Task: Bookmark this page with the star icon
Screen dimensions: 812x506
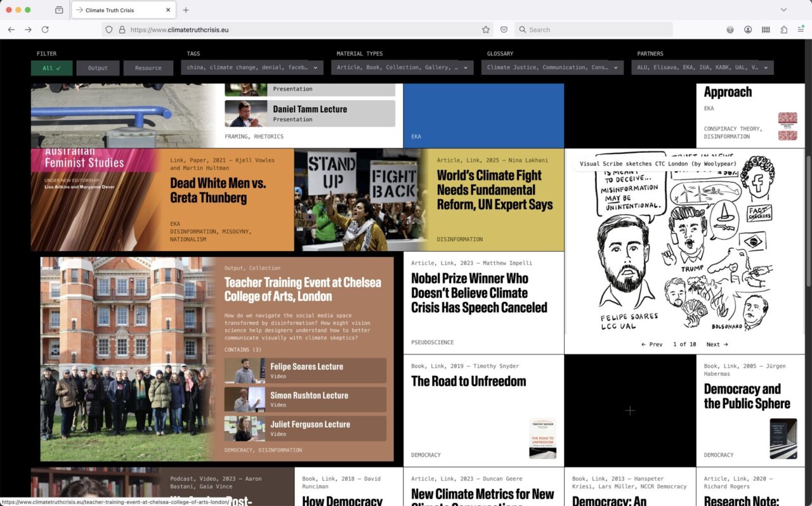Action: (486, 30)
